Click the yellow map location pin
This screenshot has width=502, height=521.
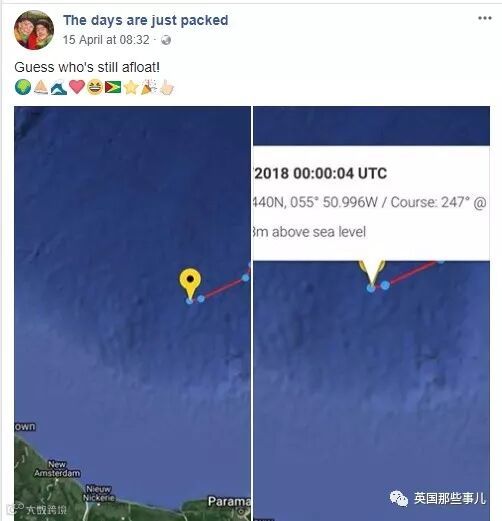(x=190, y=283)
